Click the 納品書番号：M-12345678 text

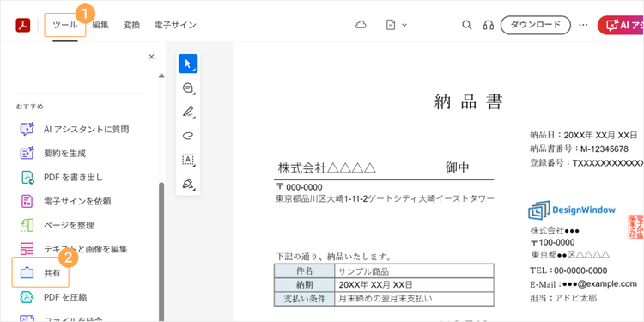click(x=579, y=149)
